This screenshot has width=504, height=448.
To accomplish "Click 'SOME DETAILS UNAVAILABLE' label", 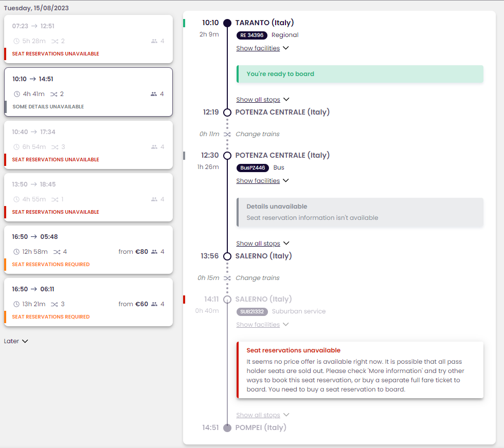I will tap(48, 107).
